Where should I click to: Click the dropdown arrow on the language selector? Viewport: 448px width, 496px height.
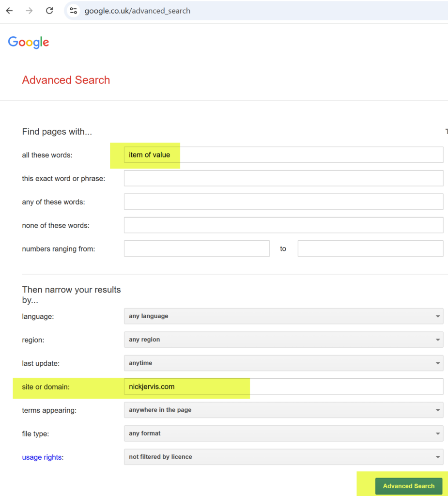(x=437, y=316)
